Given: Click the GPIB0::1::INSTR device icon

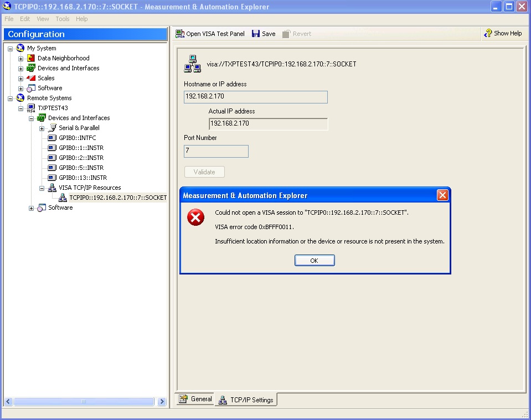Looking at the screenshot, I should [x=52, y=148].
